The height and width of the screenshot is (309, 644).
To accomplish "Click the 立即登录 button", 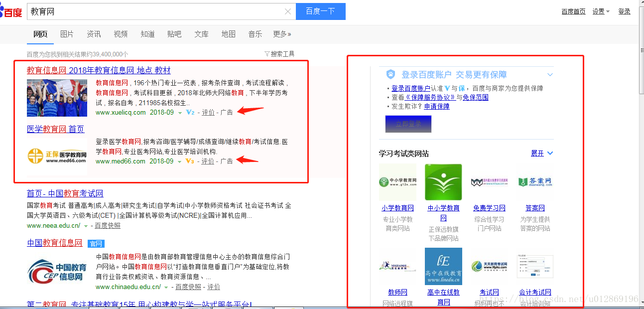I will point(408,124).
